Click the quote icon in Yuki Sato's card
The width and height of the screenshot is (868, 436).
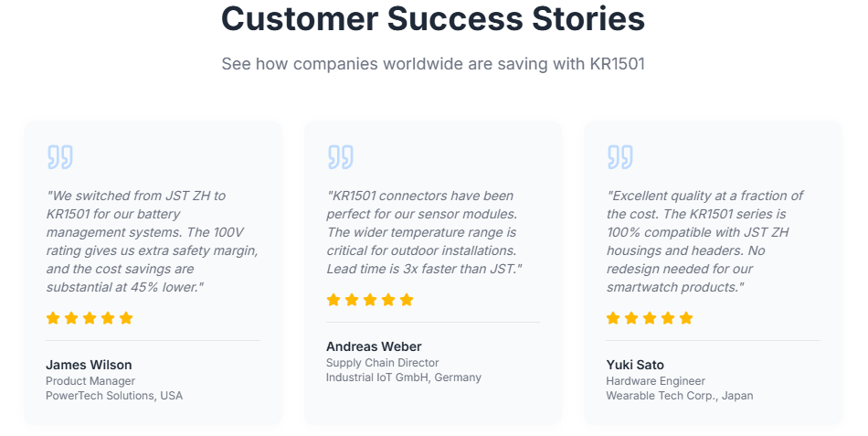pos(619,157)
